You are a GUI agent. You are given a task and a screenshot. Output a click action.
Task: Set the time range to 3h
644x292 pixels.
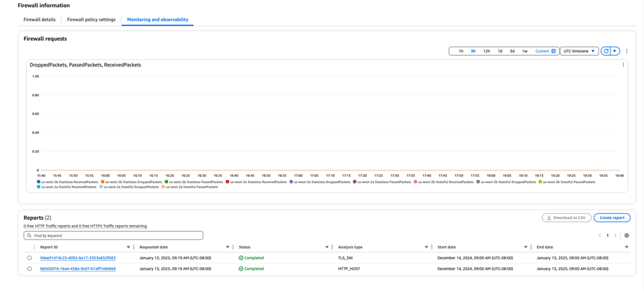(473, 51)
